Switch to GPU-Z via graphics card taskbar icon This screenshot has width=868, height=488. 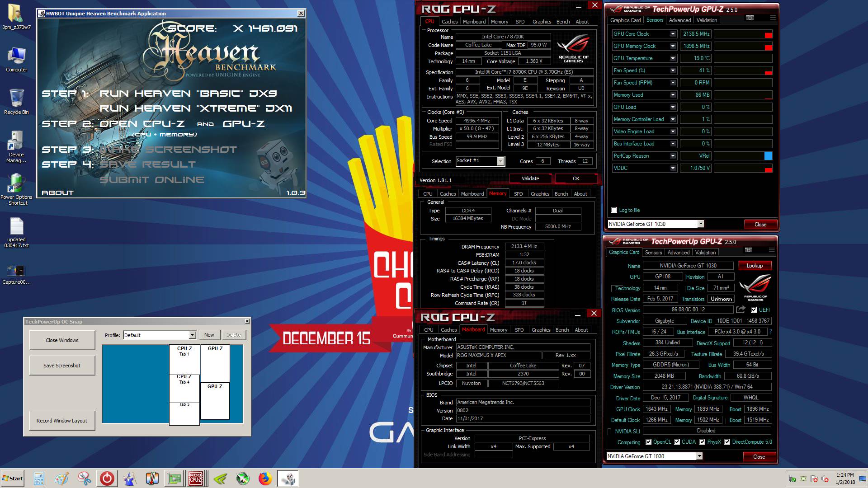[174, 479]
